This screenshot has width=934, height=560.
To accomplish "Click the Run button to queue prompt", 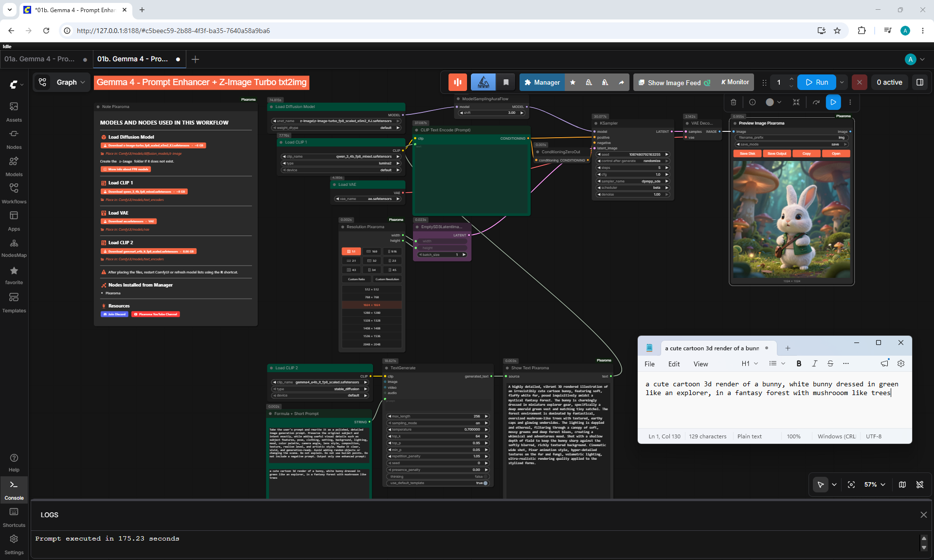I will 817,82.
